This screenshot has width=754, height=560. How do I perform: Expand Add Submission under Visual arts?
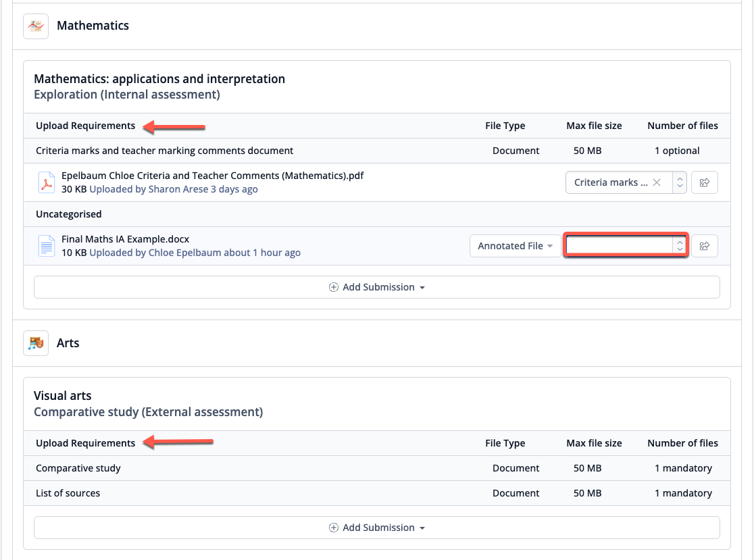(377, 528)
